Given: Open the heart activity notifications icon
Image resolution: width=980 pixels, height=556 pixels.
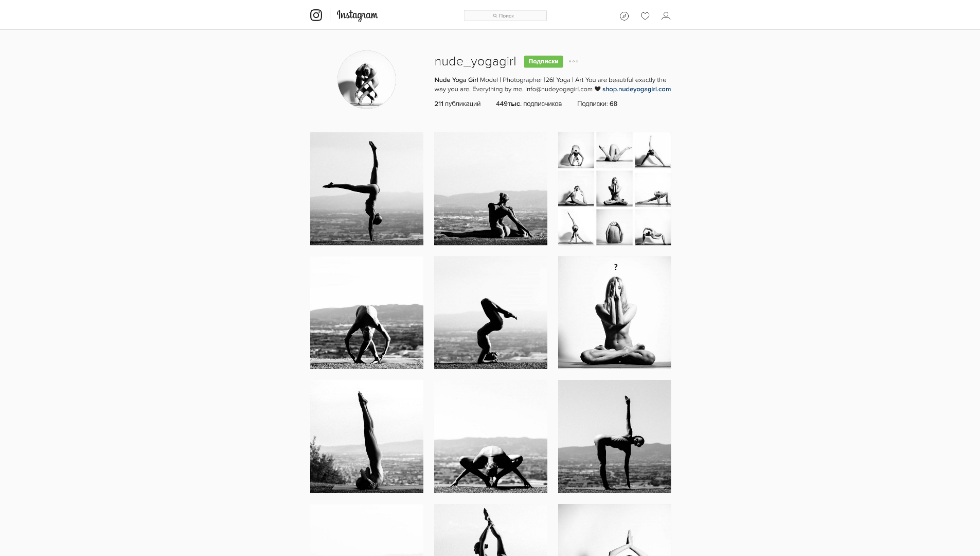Looking at the screenshot, I should pyautogui.click(x=645, y=16).
